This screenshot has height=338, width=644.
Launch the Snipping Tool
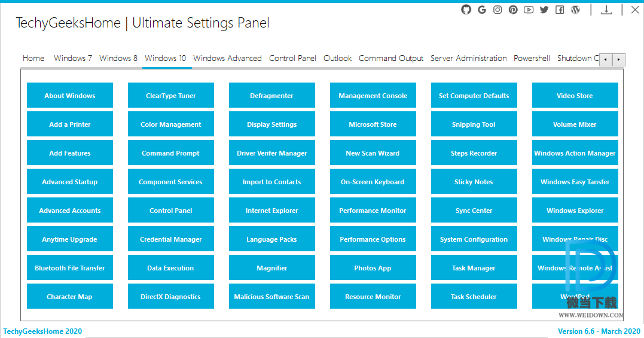474,124
